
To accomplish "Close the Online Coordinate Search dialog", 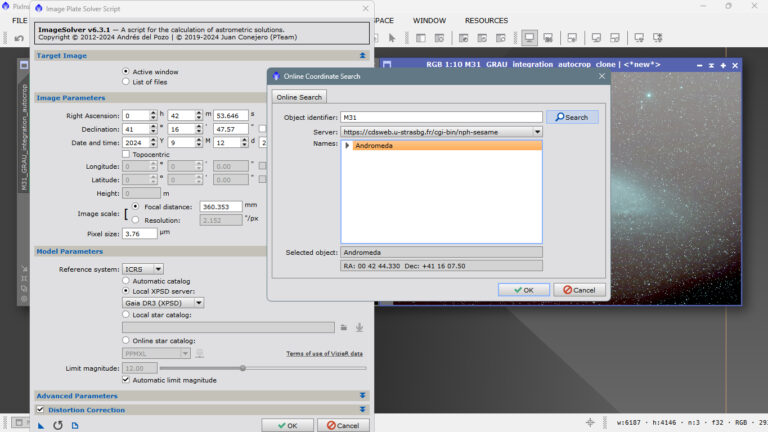I will [x=601, y=76].
